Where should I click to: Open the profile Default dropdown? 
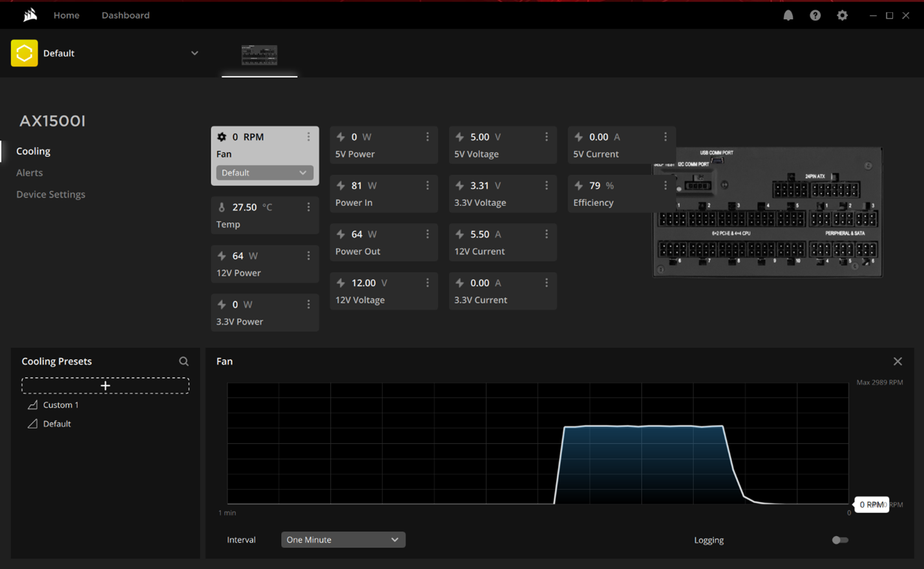194,53
